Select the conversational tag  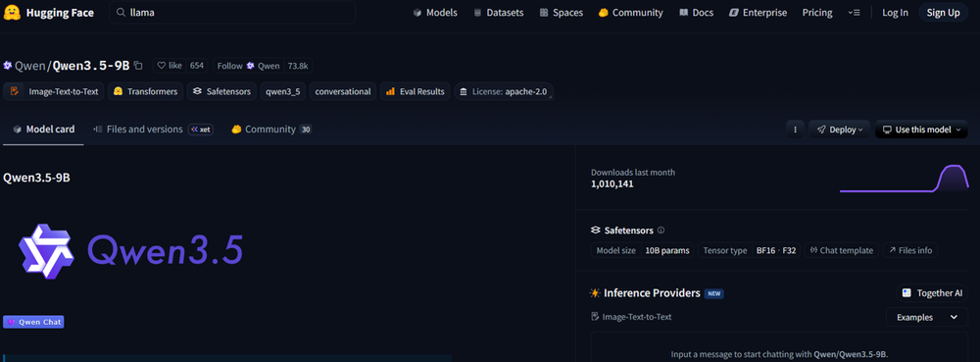342,91
